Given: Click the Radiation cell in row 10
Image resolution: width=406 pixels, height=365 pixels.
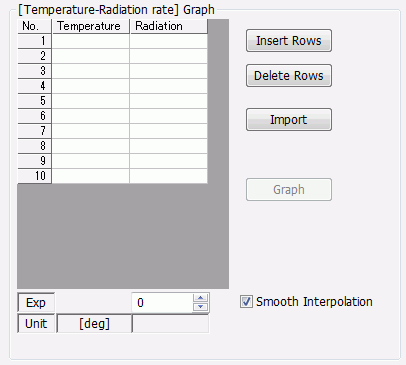Looking at the screenshot, I should click(x=169, y=176).
